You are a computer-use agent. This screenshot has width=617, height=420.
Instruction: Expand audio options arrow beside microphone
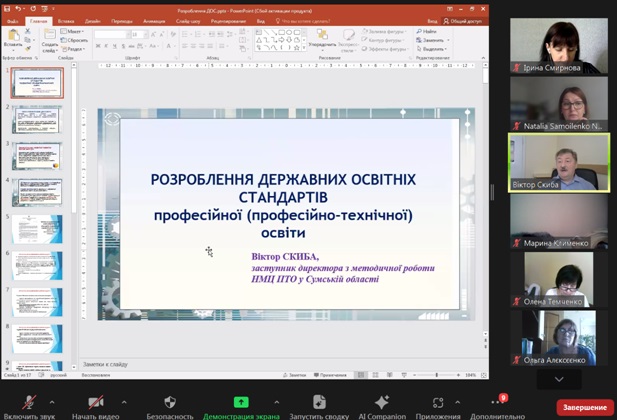point(52,402)
